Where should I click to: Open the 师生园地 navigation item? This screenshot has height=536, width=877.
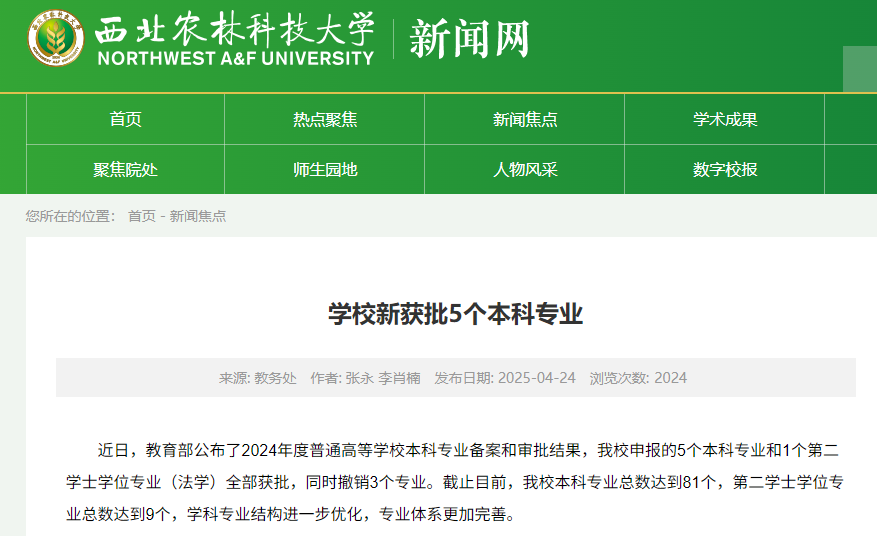(325, 170)
